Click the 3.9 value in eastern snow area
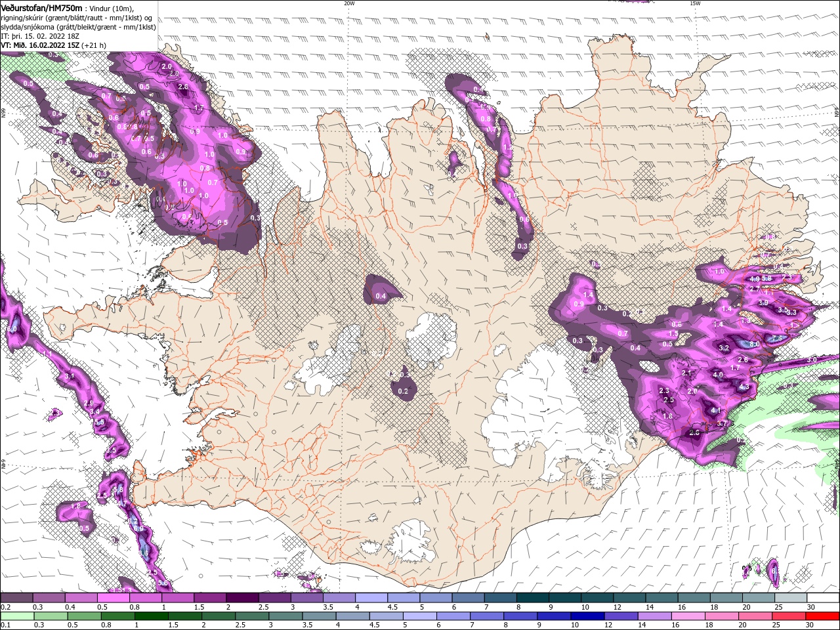 pos(763,303)
